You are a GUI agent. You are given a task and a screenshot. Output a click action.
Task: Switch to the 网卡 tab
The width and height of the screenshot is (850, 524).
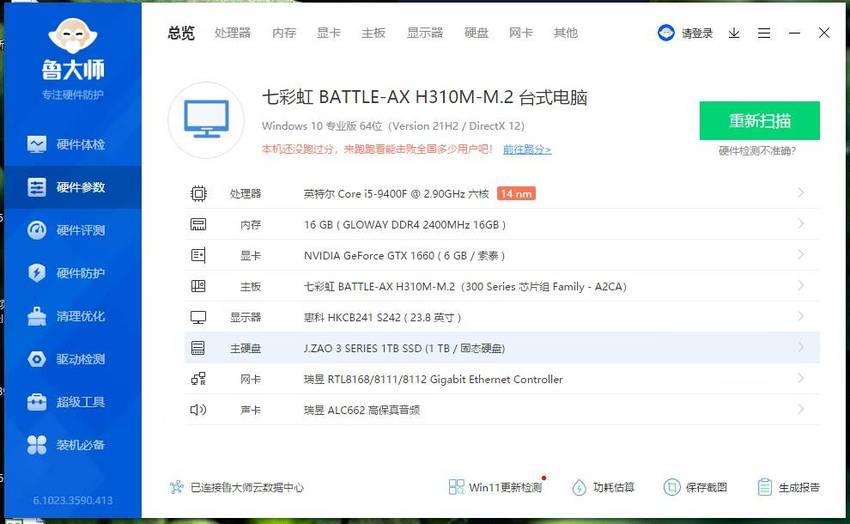(x=521, y=33)
